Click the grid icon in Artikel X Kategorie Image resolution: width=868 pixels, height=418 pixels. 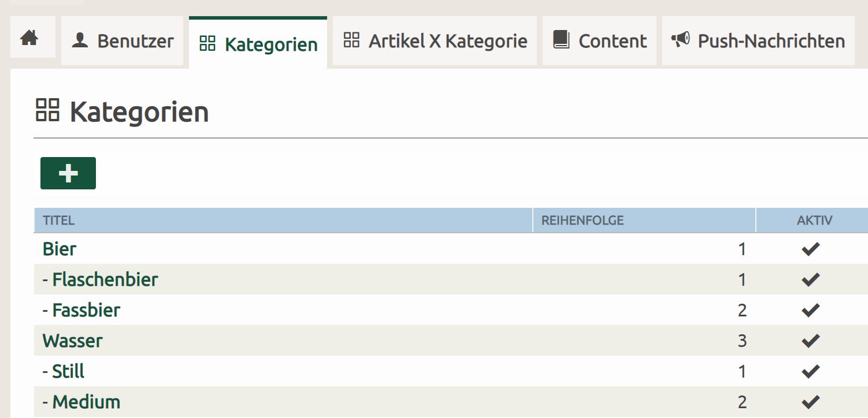[x=351, y=40]
